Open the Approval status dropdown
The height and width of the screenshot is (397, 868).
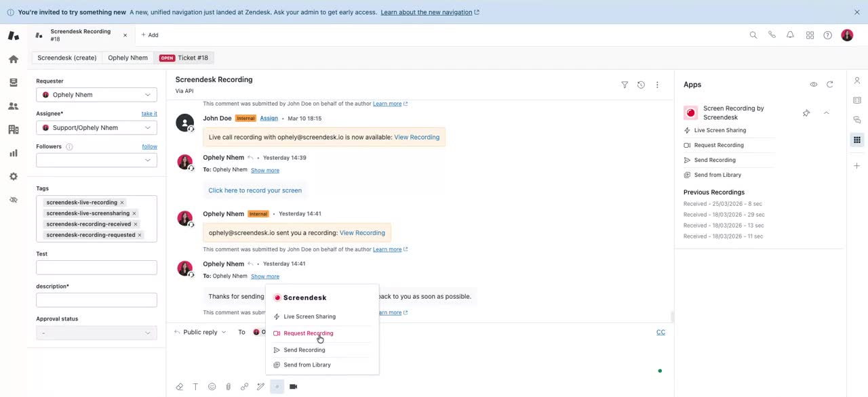pos(96,333)
